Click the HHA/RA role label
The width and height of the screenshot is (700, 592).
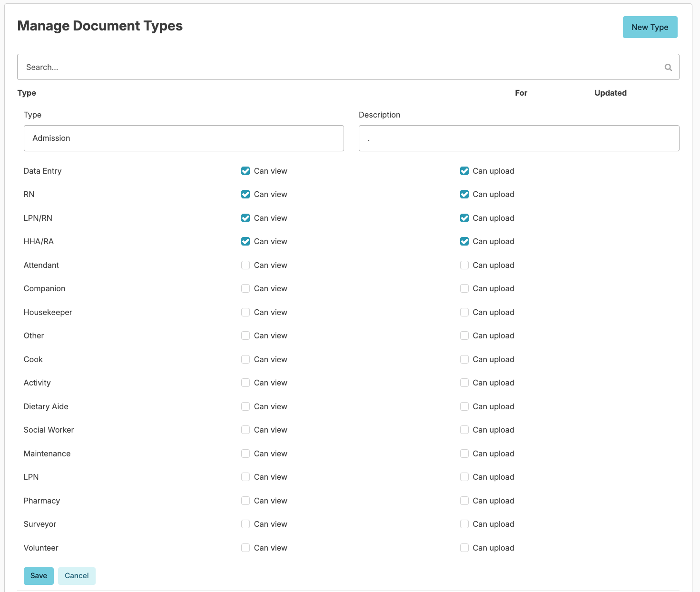39,241
